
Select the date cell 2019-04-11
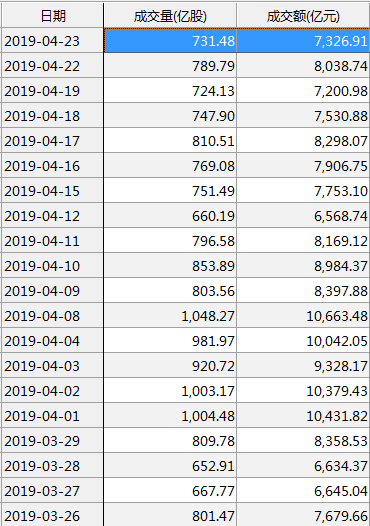52,241
